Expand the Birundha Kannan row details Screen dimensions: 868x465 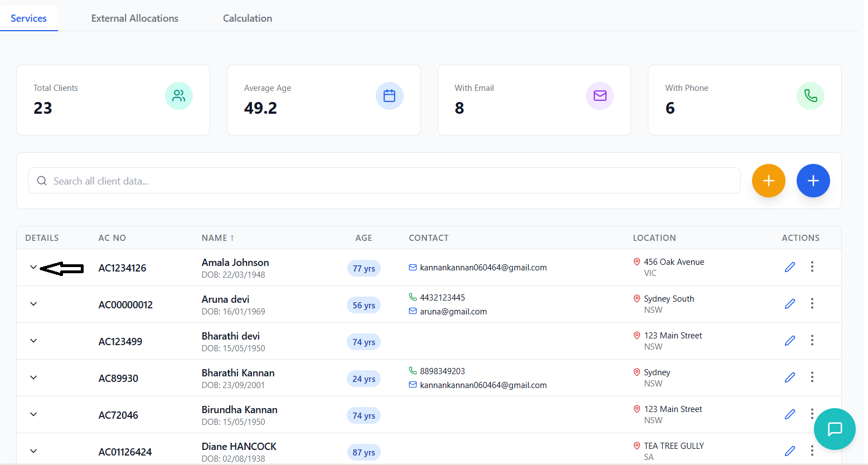point(33,414)
